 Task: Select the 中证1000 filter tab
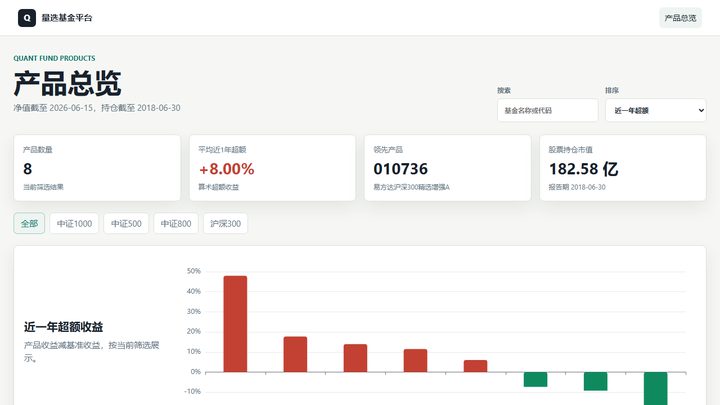(x=74, y=224)
